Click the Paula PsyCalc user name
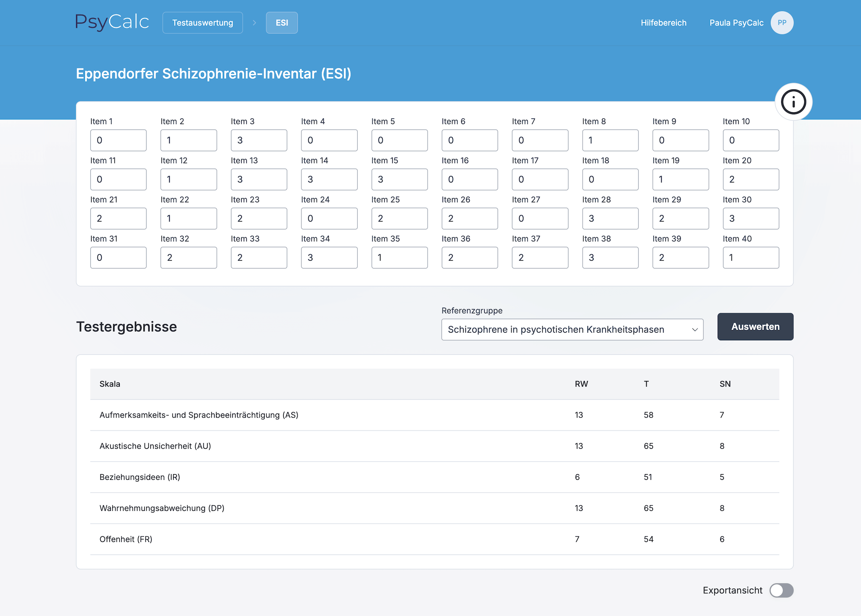This screenshot has width=861, height=616. (736, 23)
